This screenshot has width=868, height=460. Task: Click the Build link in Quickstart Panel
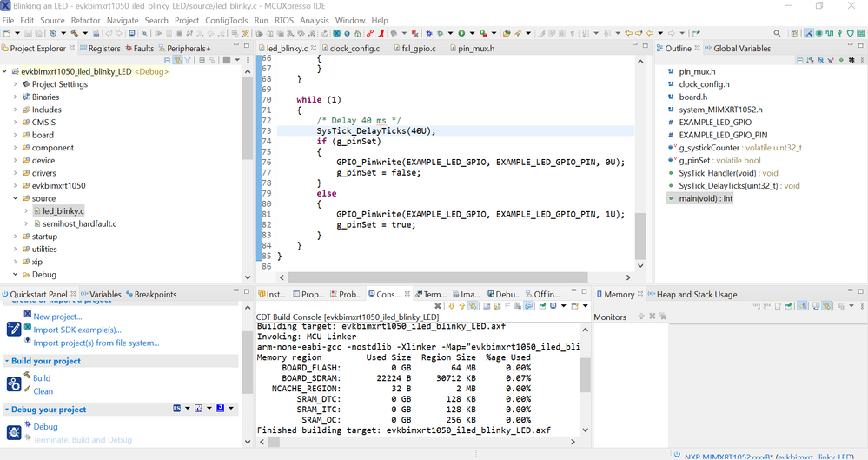tap(42, 378)
